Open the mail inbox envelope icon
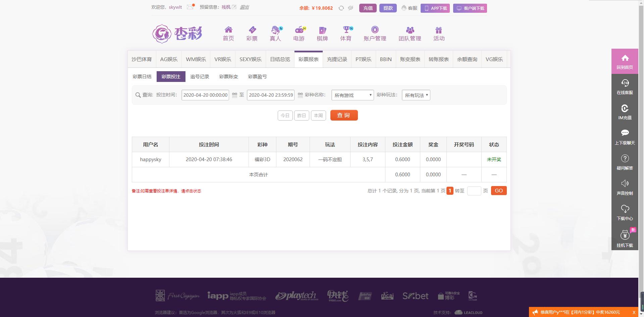644x317 pixels. coord(190,7)
